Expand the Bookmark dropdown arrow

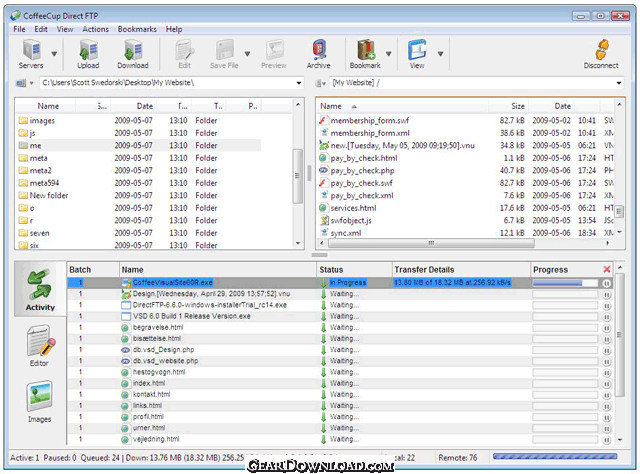click(x=389, y=53)
